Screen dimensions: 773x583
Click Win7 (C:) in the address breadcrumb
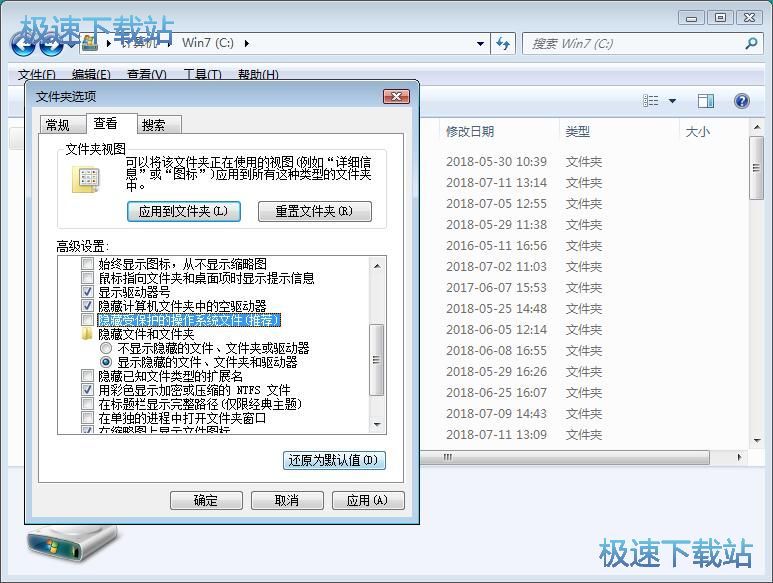[208, 43]
